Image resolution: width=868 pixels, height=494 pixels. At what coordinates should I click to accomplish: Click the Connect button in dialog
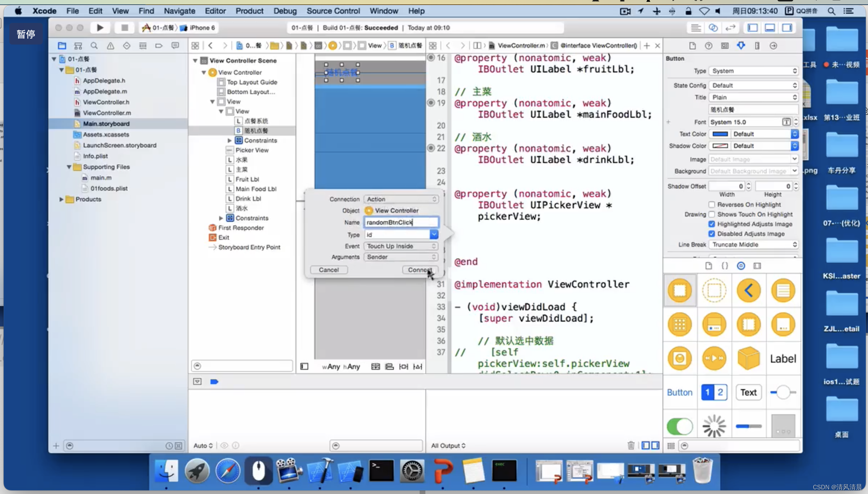(419, 269)
